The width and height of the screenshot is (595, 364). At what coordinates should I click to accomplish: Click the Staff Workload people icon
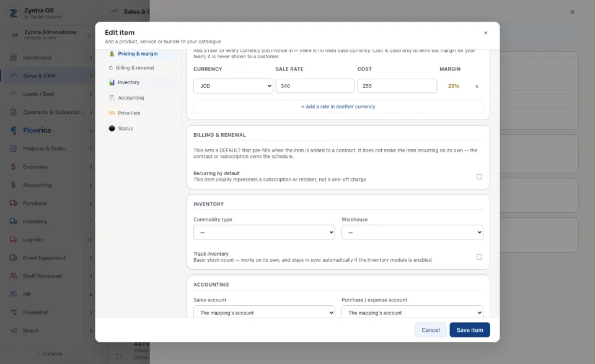tap(13, 275)
